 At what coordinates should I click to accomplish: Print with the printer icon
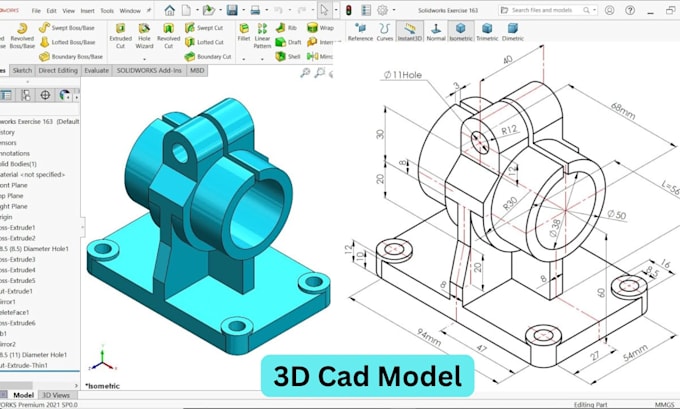[255, 10]
